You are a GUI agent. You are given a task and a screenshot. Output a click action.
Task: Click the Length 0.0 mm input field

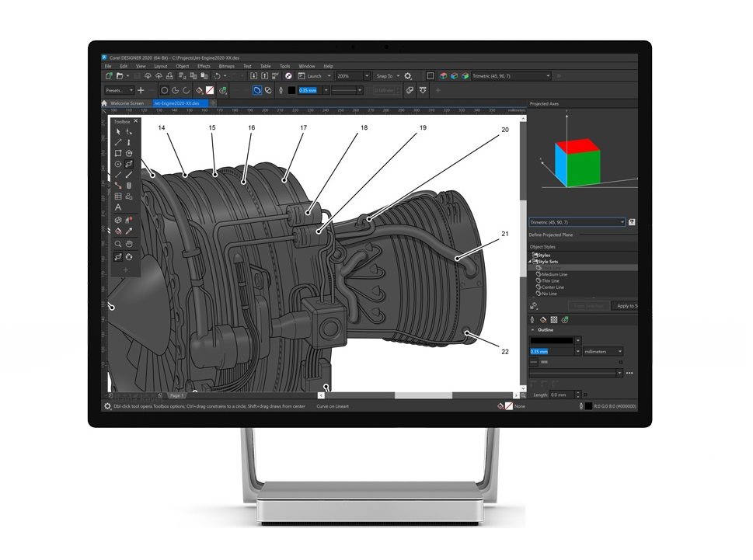(x=562, y=395)
